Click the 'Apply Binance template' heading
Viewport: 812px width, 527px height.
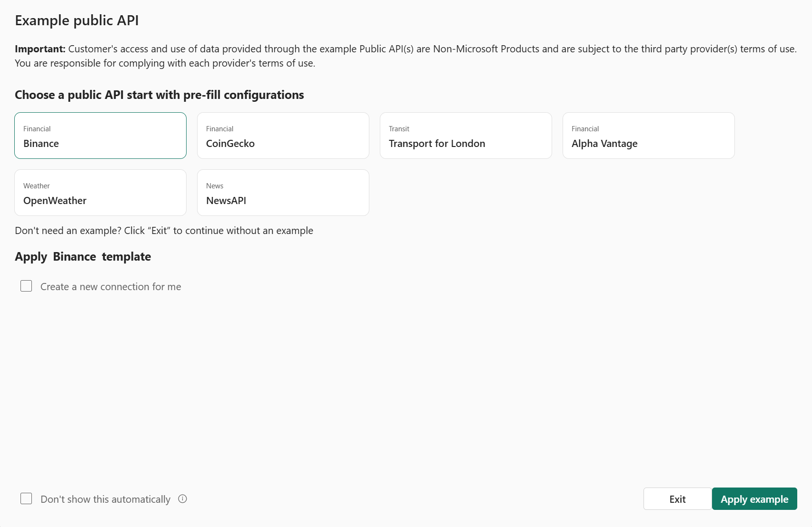(83, 257)
